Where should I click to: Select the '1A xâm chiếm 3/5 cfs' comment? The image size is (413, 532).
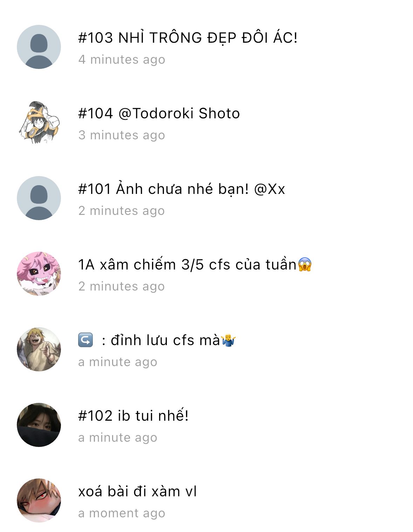187,265
